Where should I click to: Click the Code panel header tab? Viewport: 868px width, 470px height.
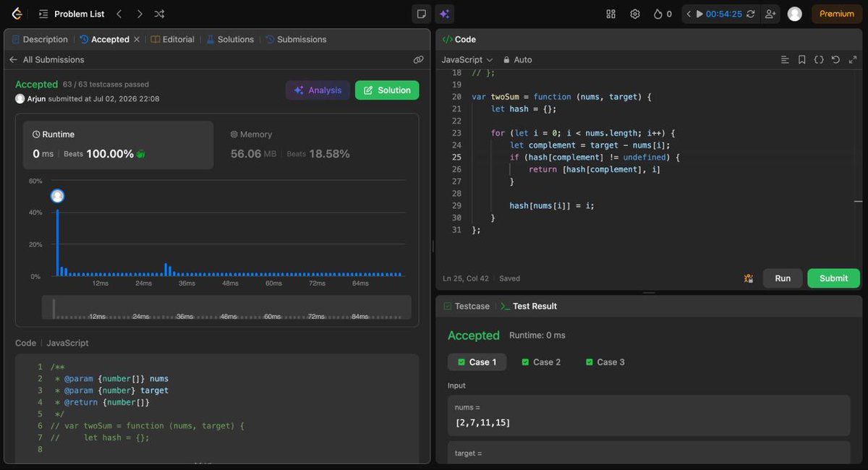point(459,39)
